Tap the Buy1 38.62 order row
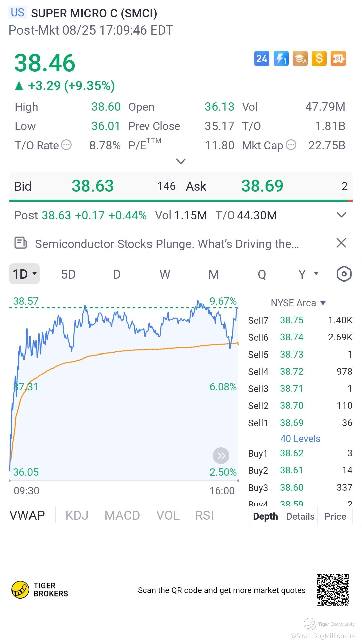Screen dimensions: 362x644 pyautogui.click(x=300, y=453)
